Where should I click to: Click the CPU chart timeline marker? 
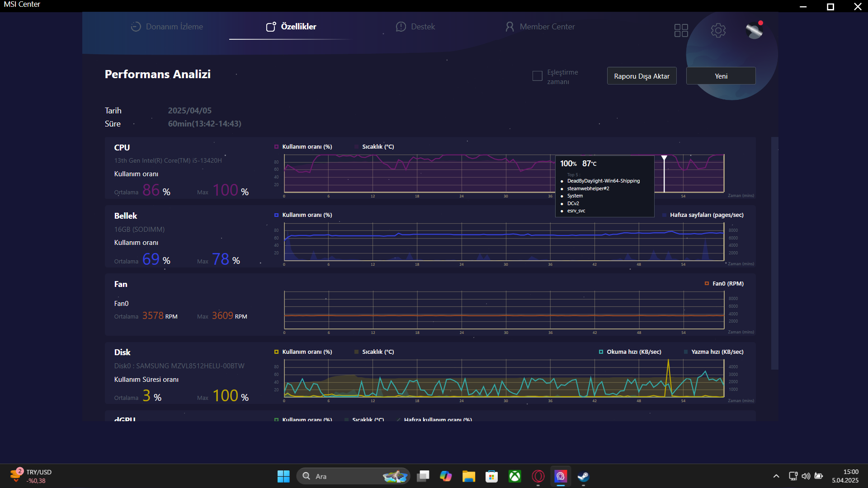point(664,159)
